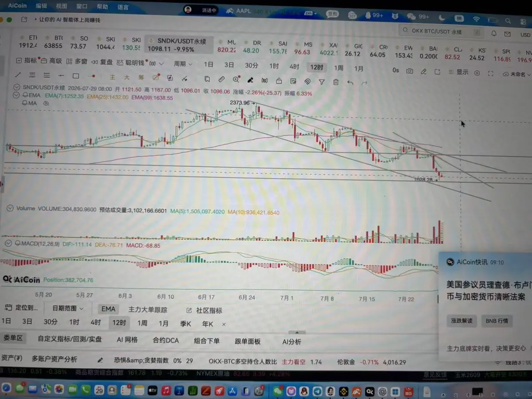Image resolution: width=532 pixels, height=399 pixels.
Task: Take a chart snapshot with camera icon
Action: pyautogui.click(x=410, y=71)
